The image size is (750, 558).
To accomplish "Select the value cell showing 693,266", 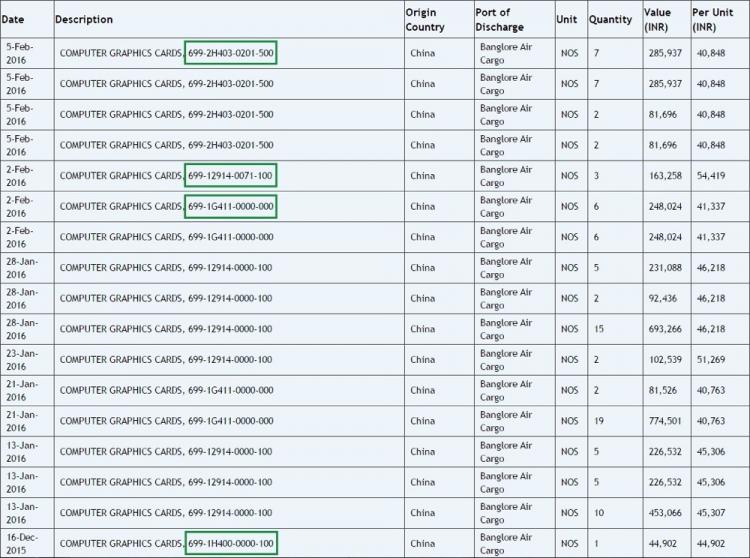I will [665, 329].
